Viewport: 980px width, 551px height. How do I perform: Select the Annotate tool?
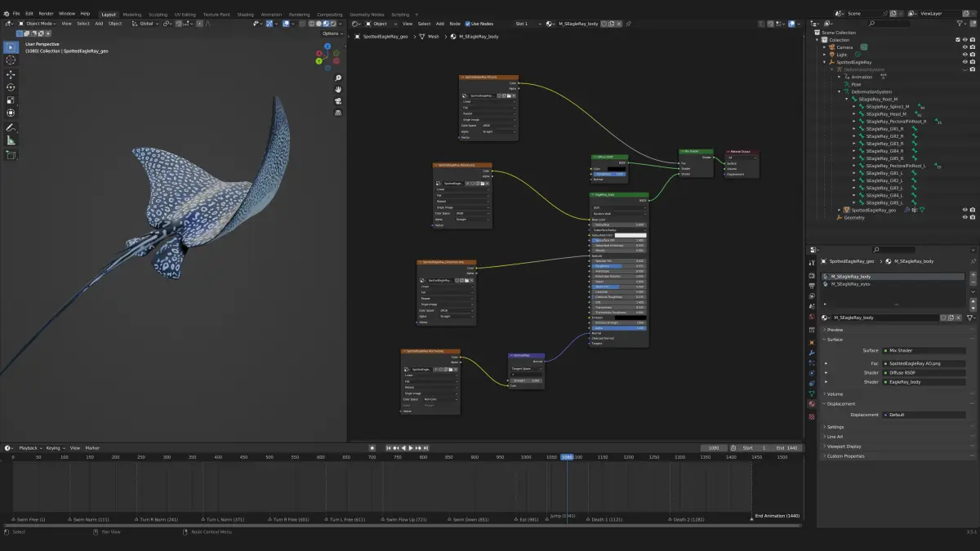click(11, 128)
